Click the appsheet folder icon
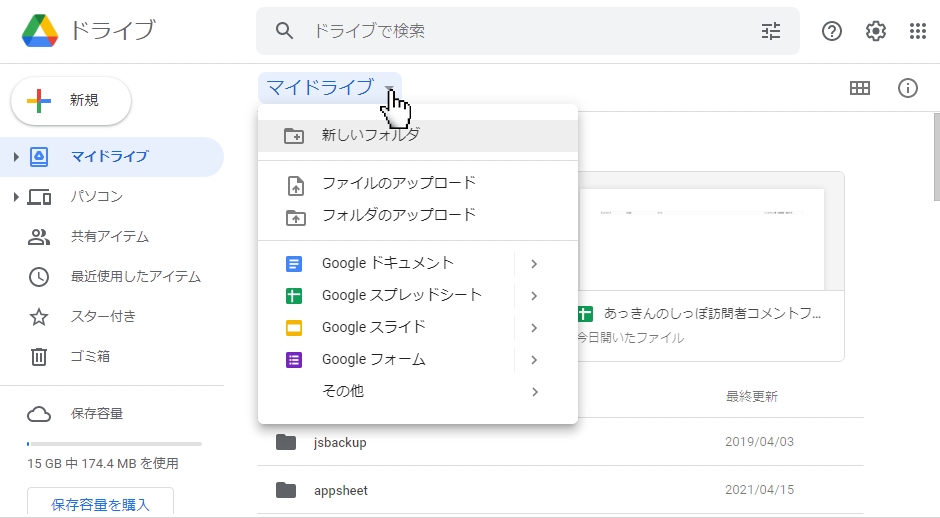Viewport: 940px width, 518px height. pos(286,490)
